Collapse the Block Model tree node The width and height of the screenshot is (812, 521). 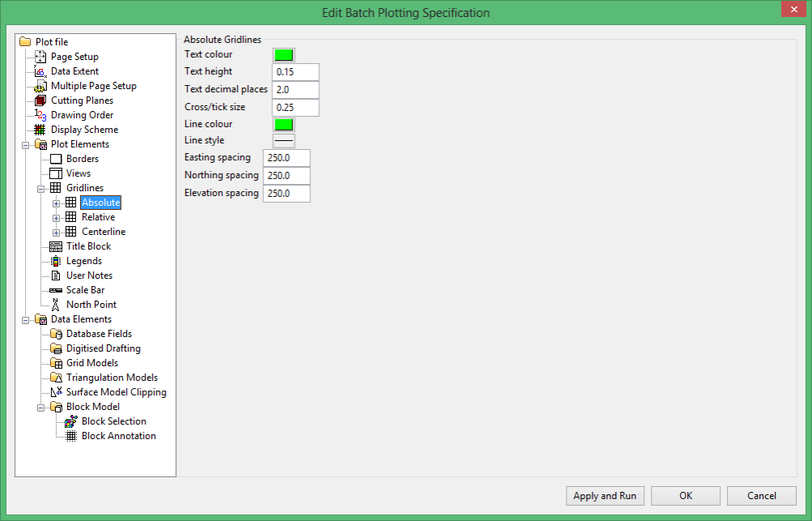pyautogui.click(x=40, y=408)
